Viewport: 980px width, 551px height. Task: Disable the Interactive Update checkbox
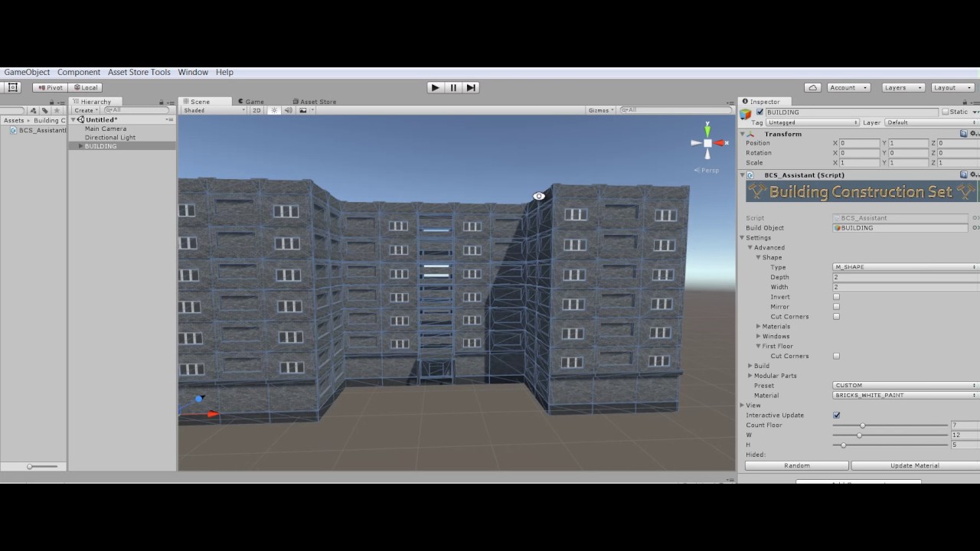(836, 416)
